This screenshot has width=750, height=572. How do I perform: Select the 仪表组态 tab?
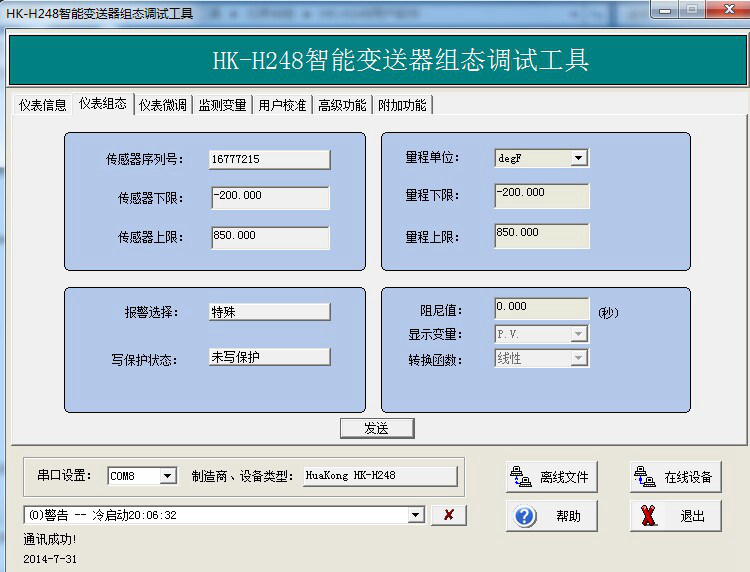(x=103, y=103)
